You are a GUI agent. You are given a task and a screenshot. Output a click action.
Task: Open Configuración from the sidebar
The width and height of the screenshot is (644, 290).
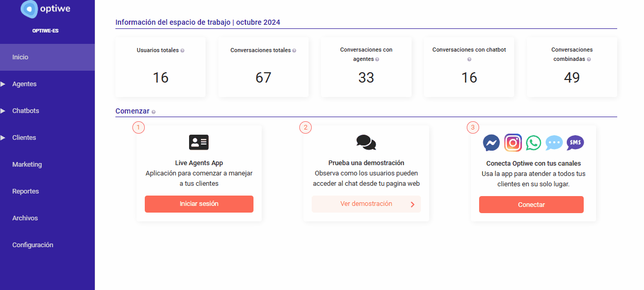click(x=33, y=245)
